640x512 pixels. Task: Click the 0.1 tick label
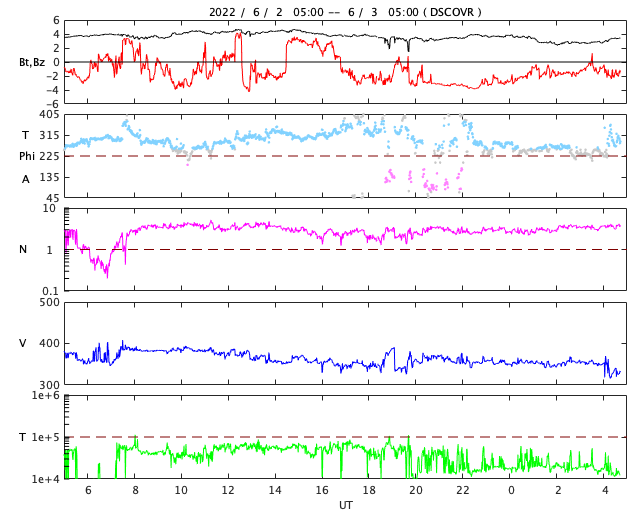51,291
